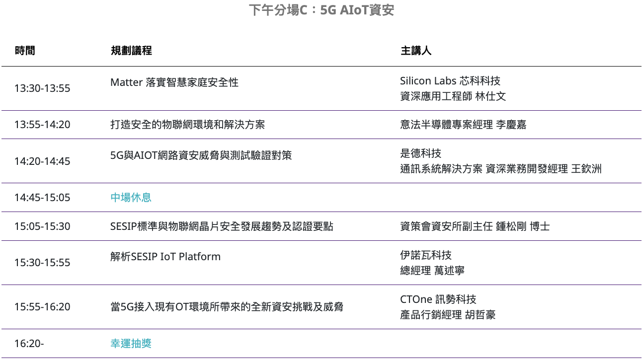Screen dimensions: 644x361
Task: Click the 幸運抽獎 lucky draw label
Action: click(x=131, y=343)
